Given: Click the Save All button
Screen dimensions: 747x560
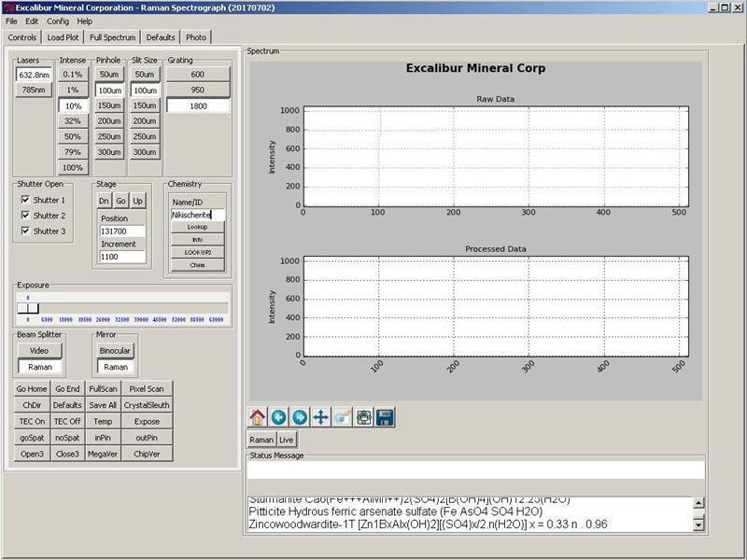Looking at the screenshot, I should tap(103, 405).
